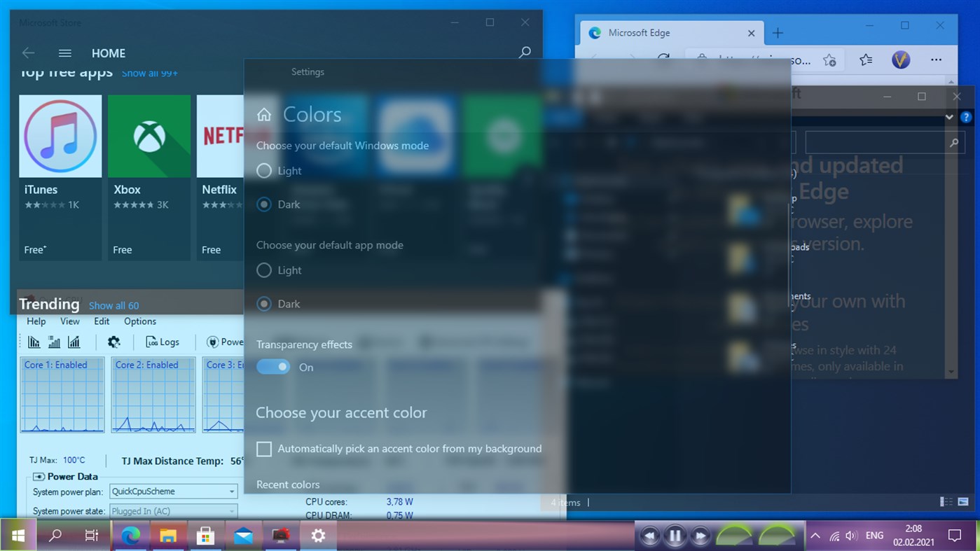
Task: Check automatically pick an accent color
Action: (x=264, y=449)
